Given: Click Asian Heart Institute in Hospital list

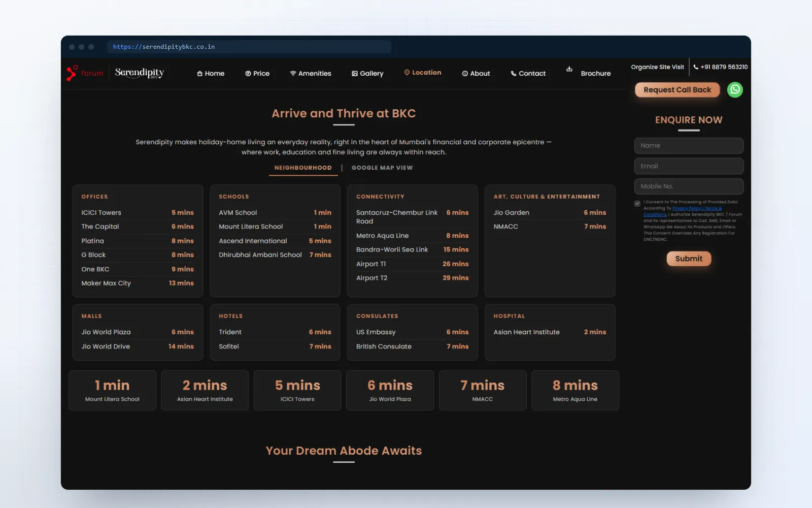Looking at the screenshot, I should coord(550,332).
